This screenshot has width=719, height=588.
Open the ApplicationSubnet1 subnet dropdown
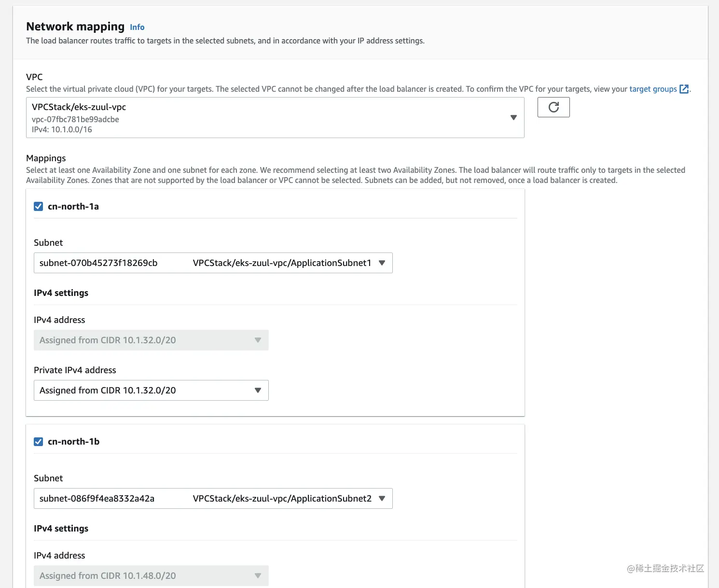pyautogui.click(x=213, y=263)
